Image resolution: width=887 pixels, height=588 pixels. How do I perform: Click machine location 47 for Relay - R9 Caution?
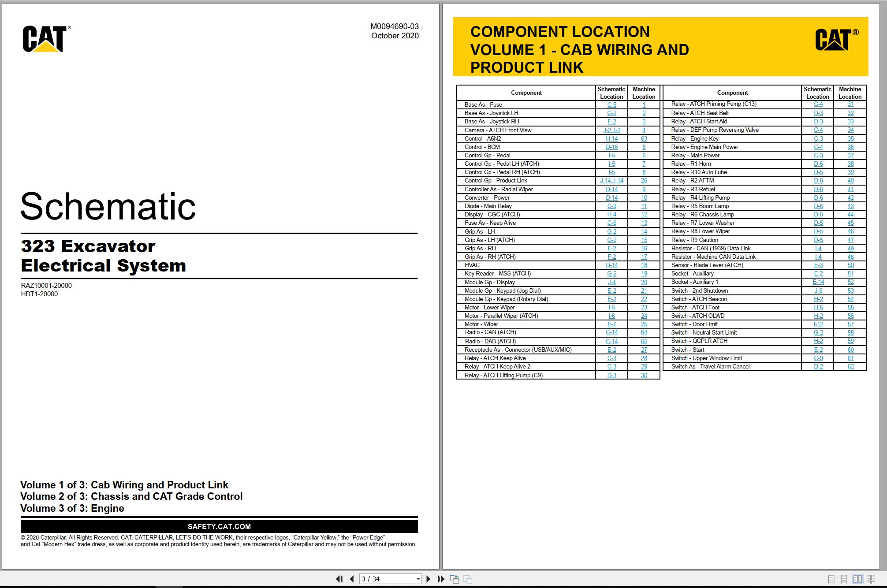(850, 240)
